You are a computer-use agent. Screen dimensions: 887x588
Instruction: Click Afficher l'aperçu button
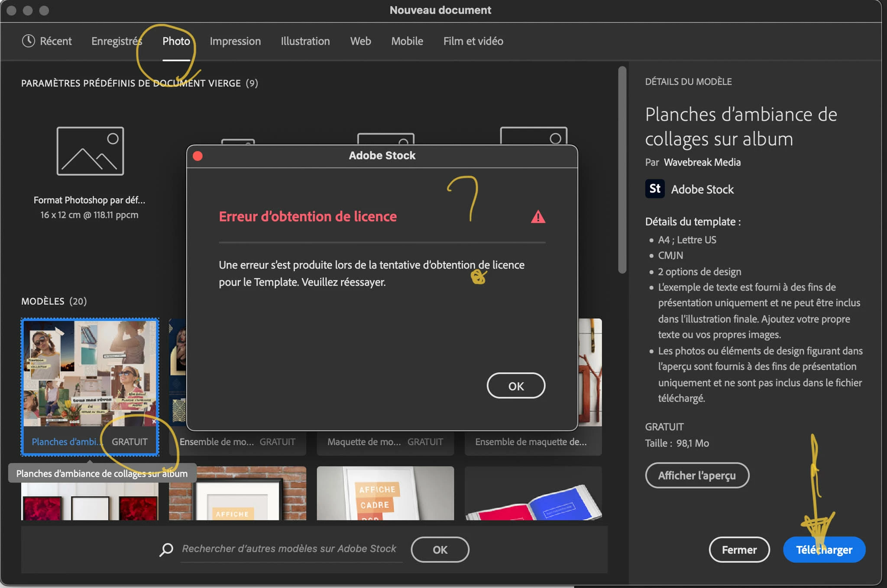pyautogui.click(x=696, y=475)
